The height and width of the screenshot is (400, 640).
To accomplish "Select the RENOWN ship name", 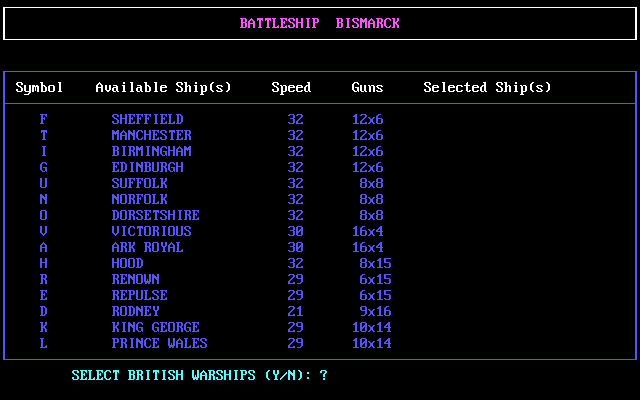I will point(136,279).
